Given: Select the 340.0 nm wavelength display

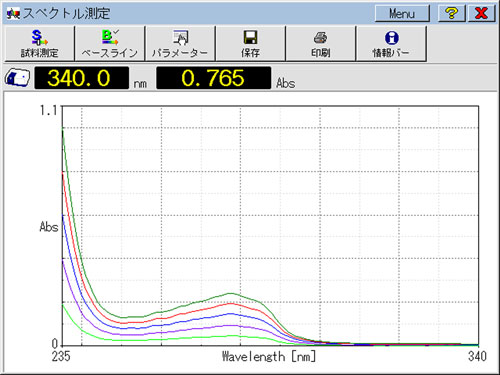Looking at the screenshot, I should coord(82,78).
